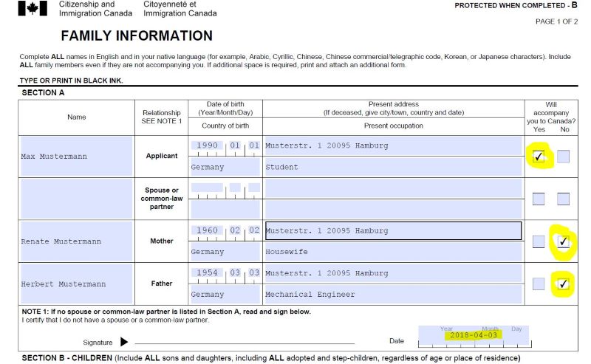Click empty spouse birth day field

[x=254, y=188]
